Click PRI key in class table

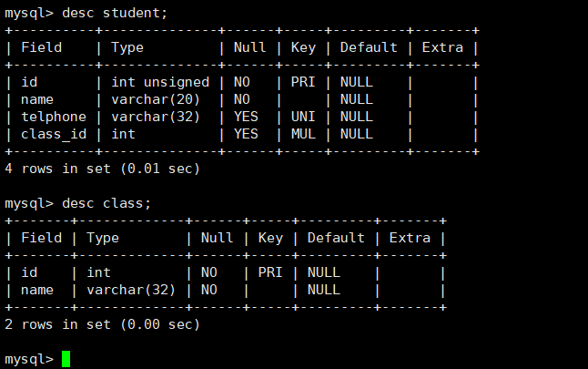click(x=270, y=272)
